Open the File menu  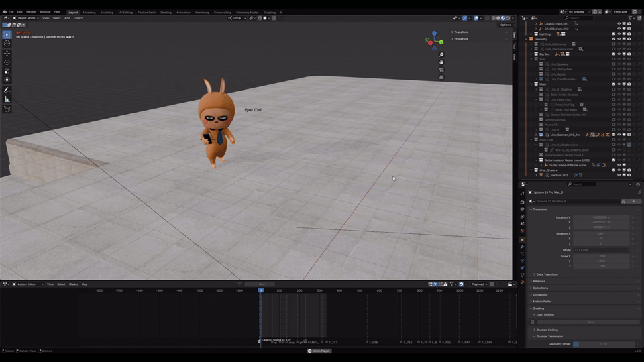point(11,12)
